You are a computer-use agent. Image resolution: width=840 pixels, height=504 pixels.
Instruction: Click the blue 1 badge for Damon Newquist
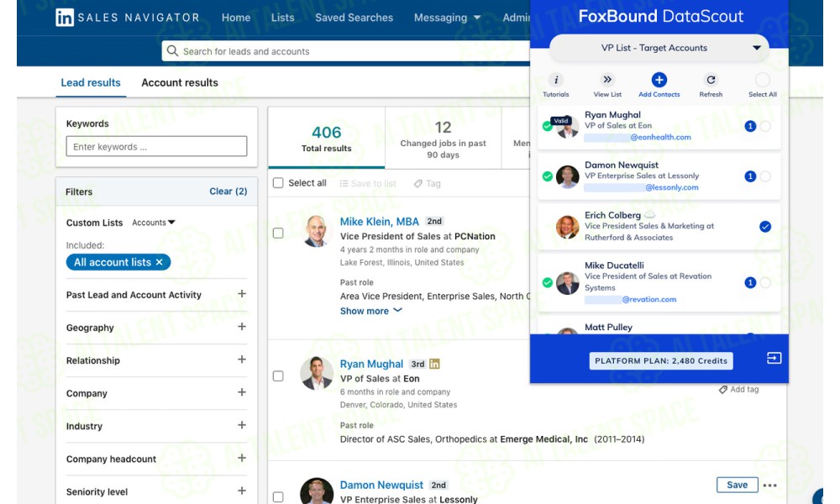tap(750, 176)
